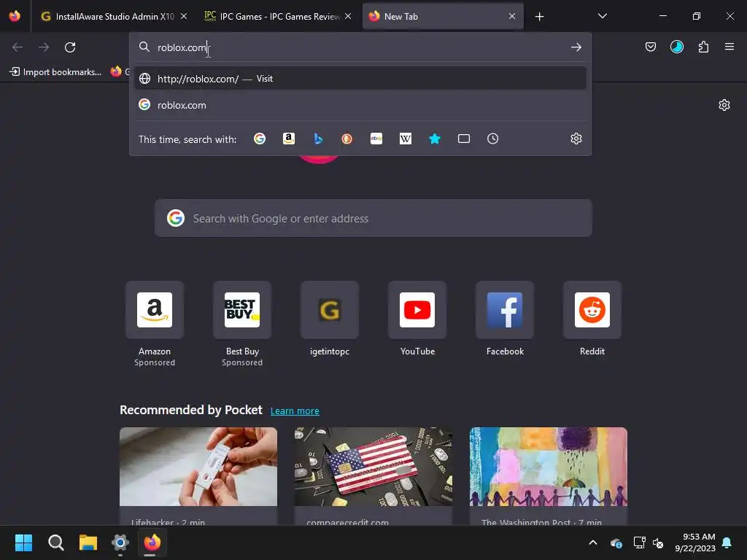Close the IPC Games tab
Image resolution: width=747 pixels, height=560 pixels.
(348, 16)
